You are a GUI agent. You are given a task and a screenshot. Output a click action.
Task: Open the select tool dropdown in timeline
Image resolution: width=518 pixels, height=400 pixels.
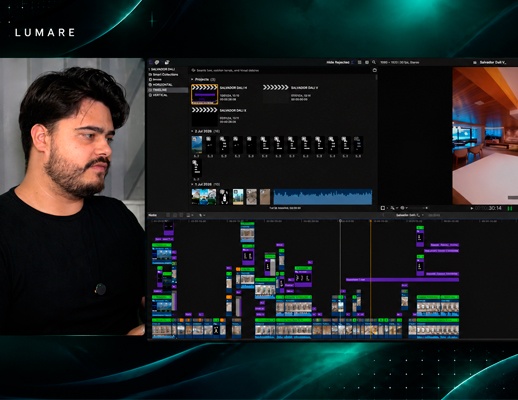(x=202, y=215)
